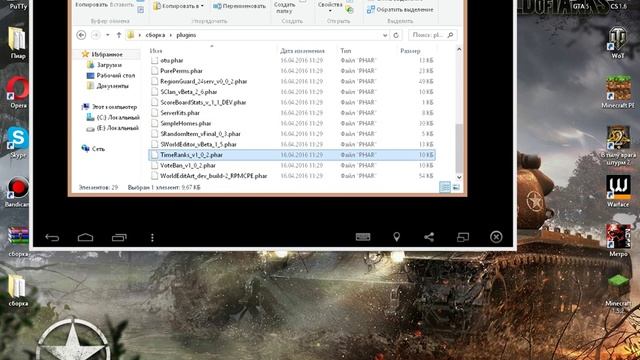
Task: Refresh the plugins folder view
Action: [x=396, y=35]
